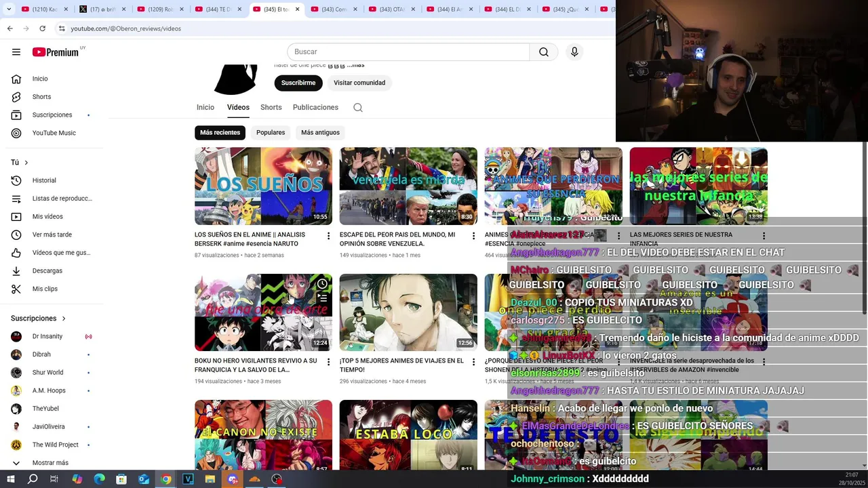
Task: Expand Suscripciones heading chevron
Action: coord(64,319)
